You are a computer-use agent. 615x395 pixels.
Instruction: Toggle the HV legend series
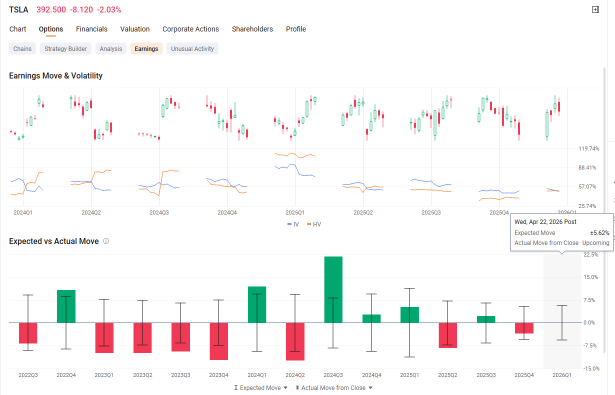tap(314, 224)
